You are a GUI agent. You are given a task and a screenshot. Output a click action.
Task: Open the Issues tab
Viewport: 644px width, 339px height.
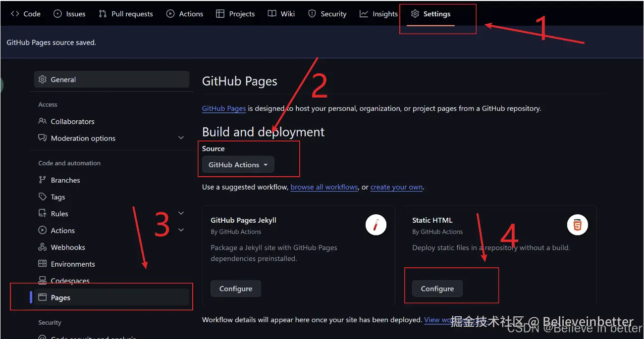coord(70,14)
